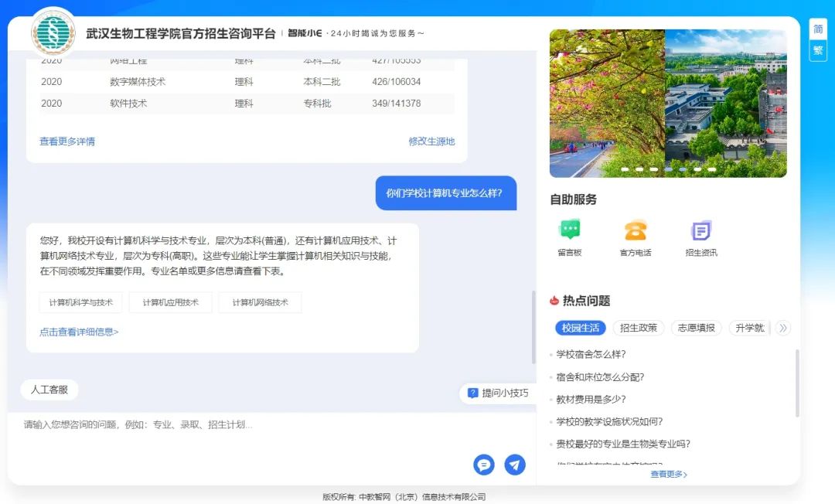Switch to Simplified Chinese with 简 button
Screen dimensions: 835x504
click(818, 29)
